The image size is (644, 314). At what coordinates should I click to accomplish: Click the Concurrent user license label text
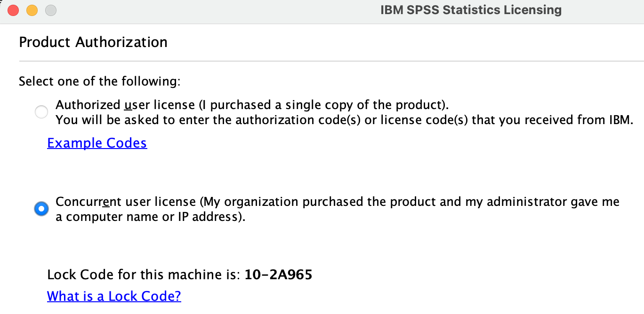(338, 209)
